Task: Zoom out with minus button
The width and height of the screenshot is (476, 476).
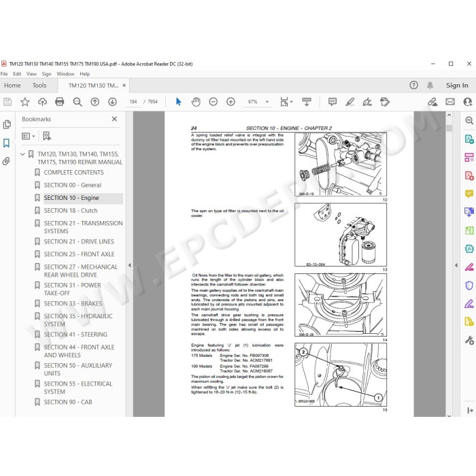Action: [214, 102]
